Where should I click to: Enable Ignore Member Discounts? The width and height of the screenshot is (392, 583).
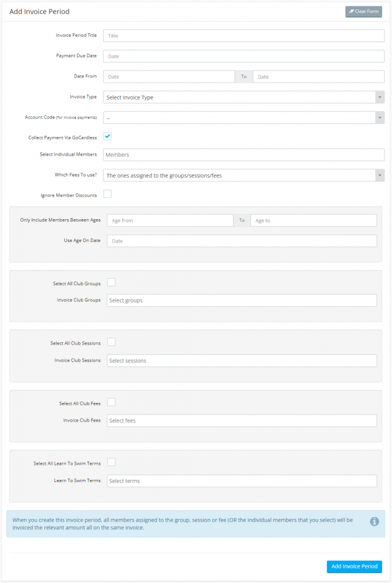(107, 193)
